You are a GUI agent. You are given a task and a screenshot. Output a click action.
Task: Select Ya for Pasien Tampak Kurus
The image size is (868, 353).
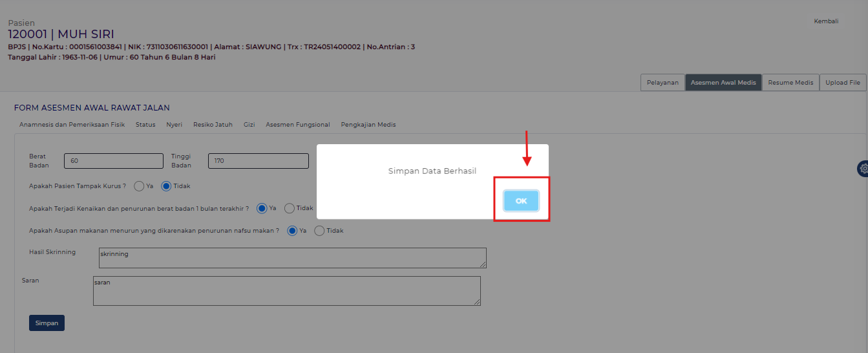[x=139, y=186]
